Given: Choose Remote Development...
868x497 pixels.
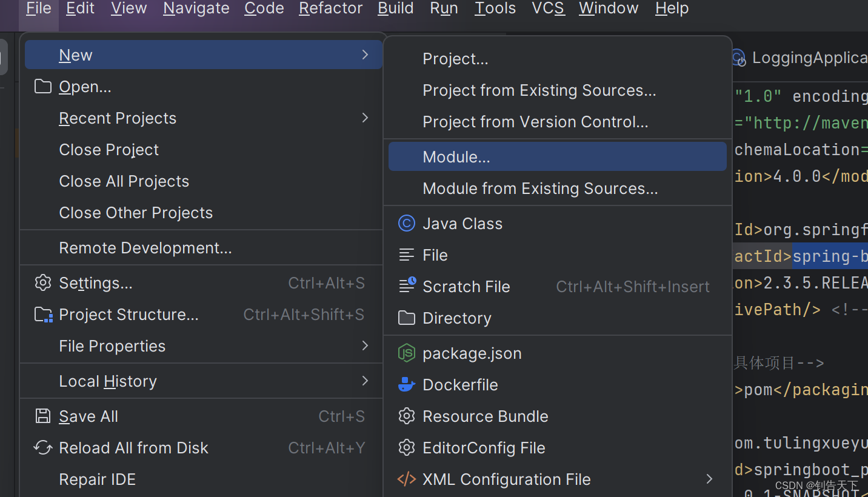Looking at the screenshot, I should tap(203, 248).
